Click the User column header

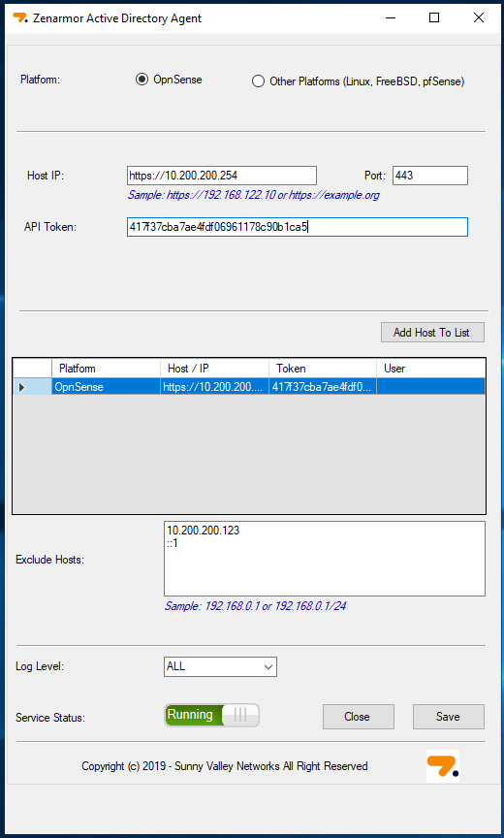coord(431,369)
